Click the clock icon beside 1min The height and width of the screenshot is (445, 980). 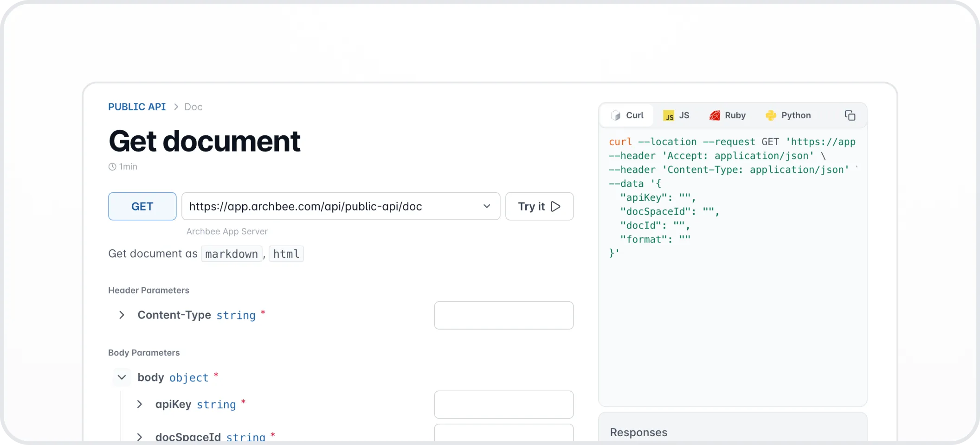112,167
